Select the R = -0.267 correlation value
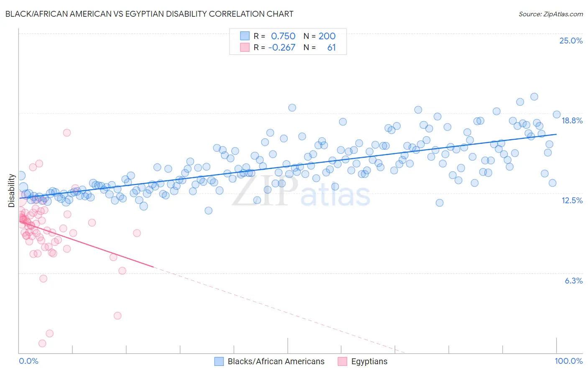The width and height of the screenshot is (588, 373). [274, 47]
